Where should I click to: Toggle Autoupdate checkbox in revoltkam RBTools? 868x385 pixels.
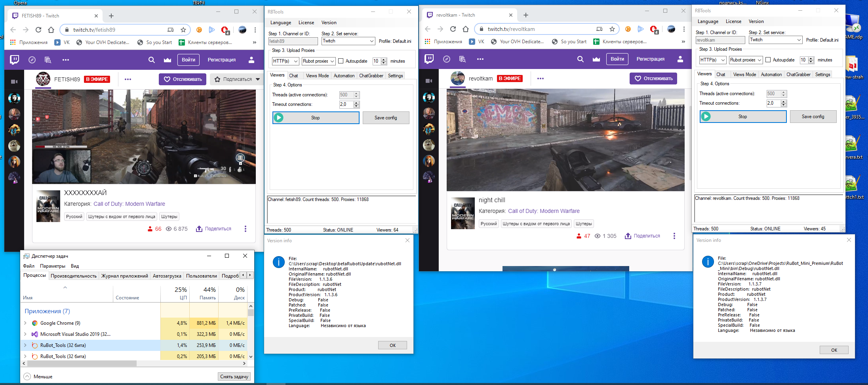(768, 60)
